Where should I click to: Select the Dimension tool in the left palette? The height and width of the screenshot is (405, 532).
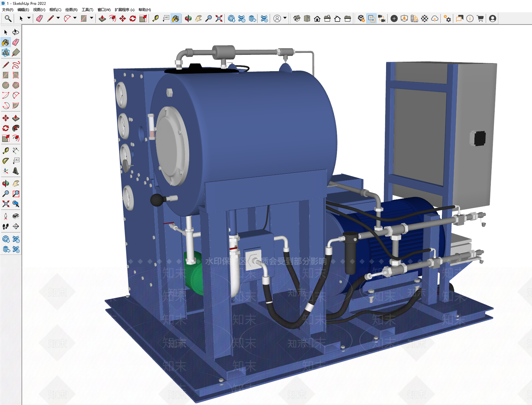16,151
